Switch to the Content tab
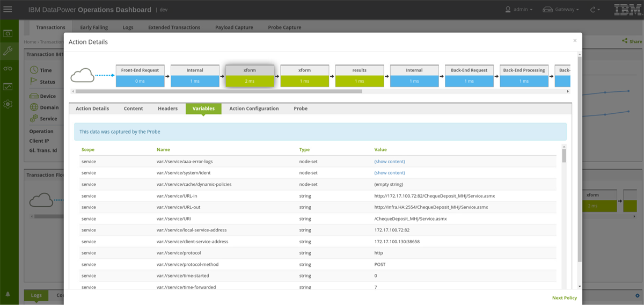The image size is (644, 305). click(x=134, y=108)
